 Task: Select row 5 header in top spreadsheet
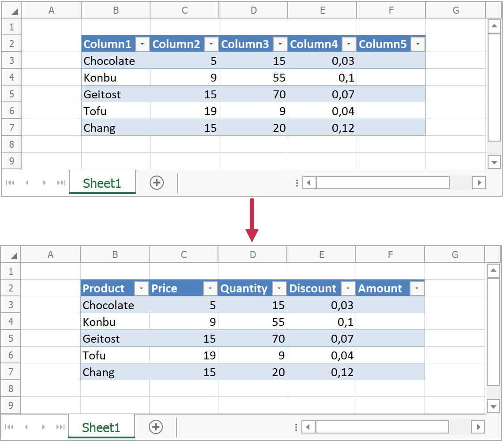11,94
